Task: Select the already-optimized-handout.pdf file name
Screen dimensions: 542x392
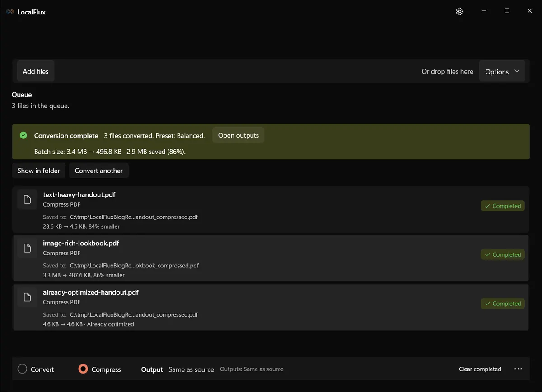Action: pos(91,292)
